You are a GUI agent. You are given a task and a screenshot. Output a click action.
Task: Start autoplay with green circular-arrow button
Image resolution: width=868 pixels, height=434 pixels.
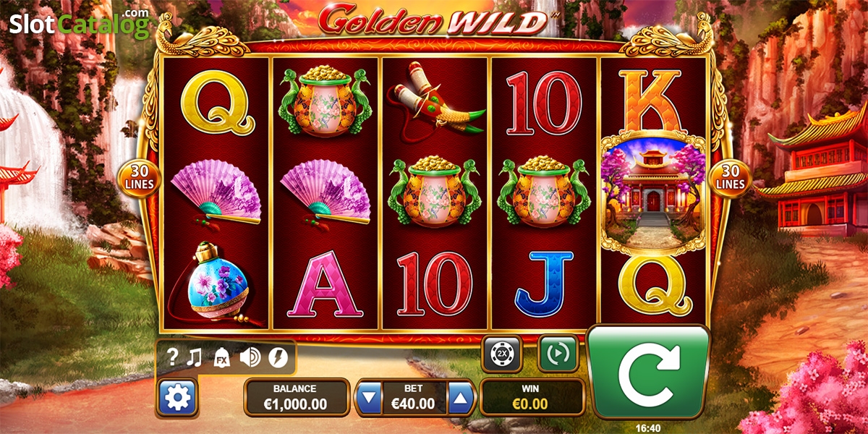[558, 354]
